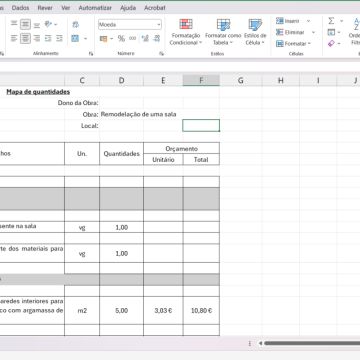Image resolution: width=360 pixels, height=360 pixels.
Task: Align cell text to the left
Action: click(14, 38)
